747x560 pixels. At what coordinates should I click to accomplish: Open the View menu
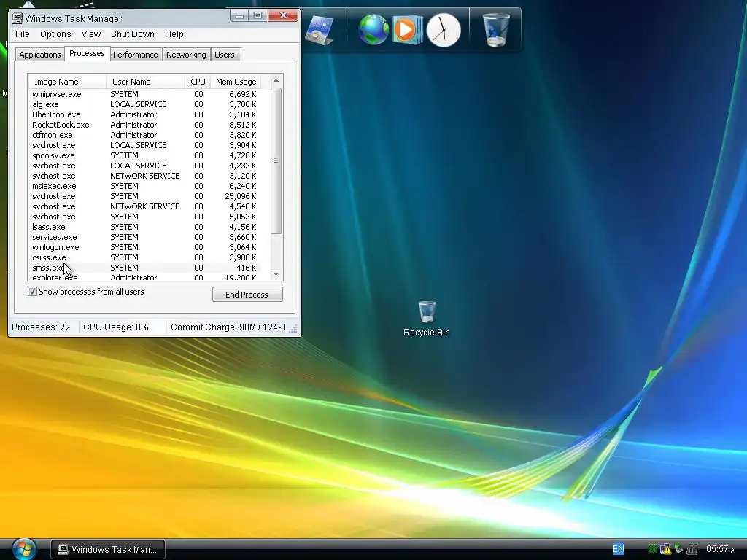[90, 34]
